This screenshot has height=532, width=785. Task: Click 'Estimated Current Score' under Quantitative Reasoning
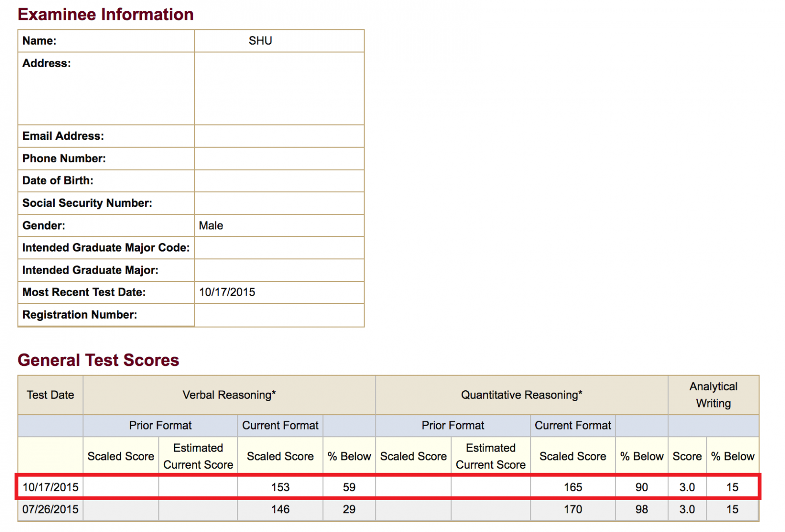coord(491,456)
